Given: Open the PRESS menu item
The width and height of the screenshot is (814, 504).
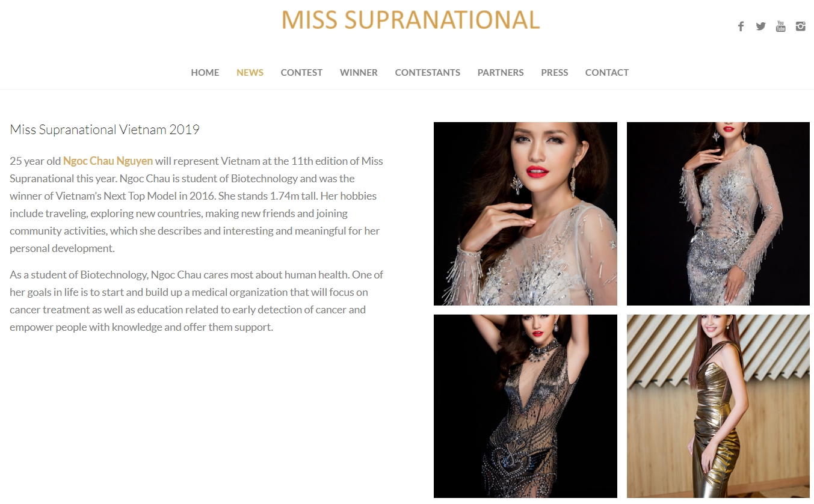Looking at the screenshot, I should [555, 72].
